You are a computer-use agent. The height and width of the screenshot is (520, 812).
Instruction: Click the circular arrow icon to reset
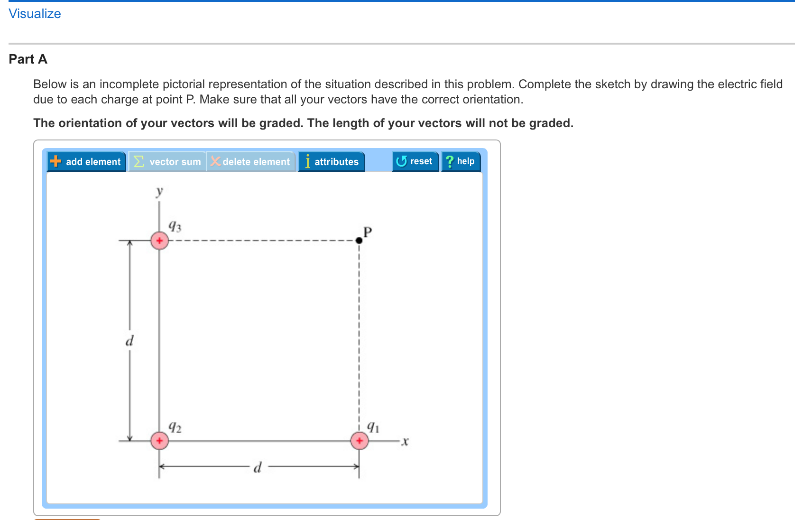[x=401, y=161]
